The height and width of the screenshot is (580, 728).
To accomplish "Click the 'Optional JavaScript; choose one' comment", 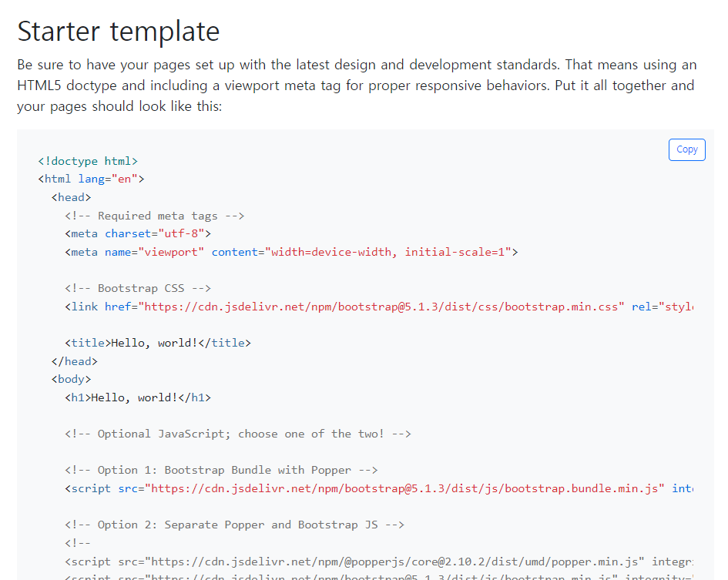I will 238,434.
